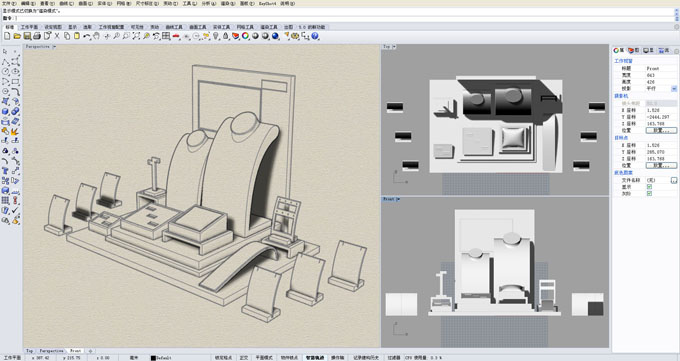The width and height of the screenshot is (680, 361).
Task: Select the Pan hand tool
Action: pyautogui.click(x=96, y=36)
